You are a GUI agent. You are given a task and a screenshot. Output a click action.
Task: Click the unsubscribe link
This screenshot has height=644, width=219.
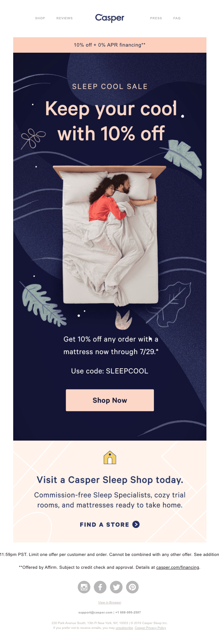124,628
